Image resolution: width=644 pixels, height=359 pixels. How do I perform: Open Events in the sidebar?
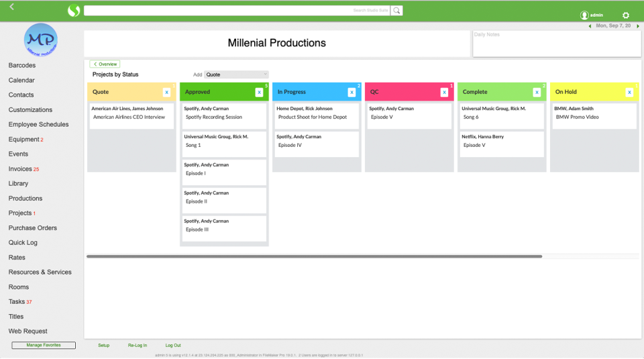[x=18, y=154]
